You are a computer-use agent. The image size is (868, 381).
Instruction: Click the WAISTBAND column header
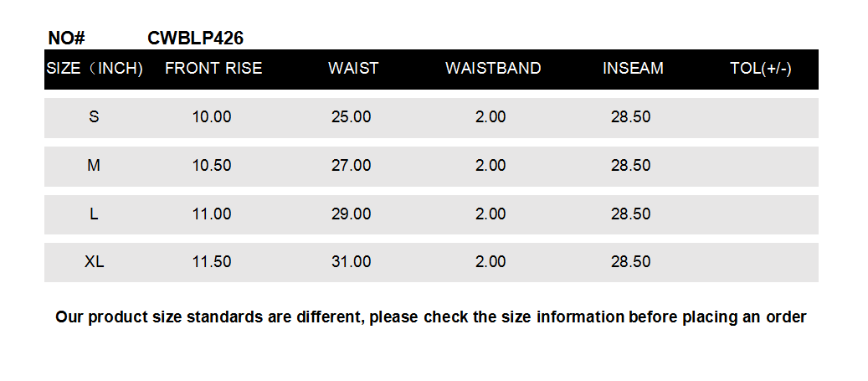tap(493, 69)
